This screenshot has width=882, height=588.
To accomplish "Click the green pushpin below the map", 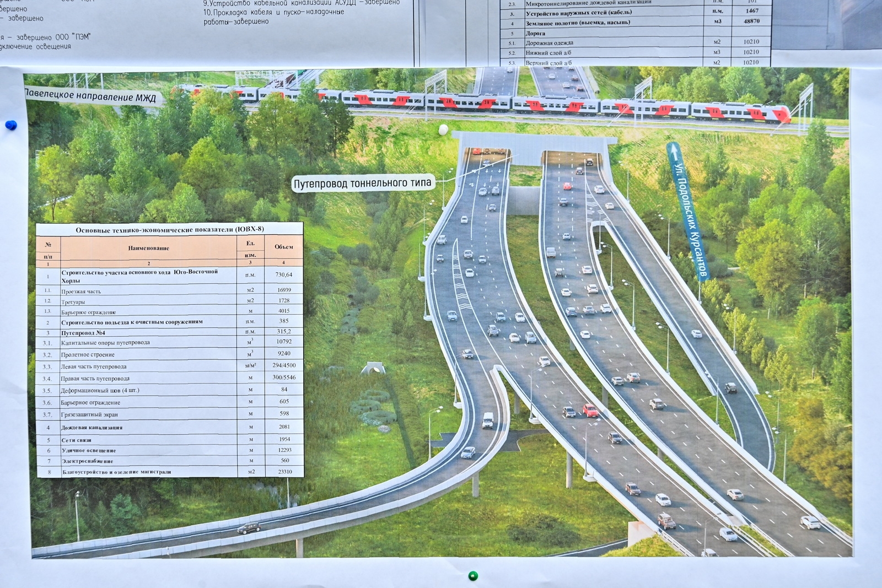I will coord(472,576).
